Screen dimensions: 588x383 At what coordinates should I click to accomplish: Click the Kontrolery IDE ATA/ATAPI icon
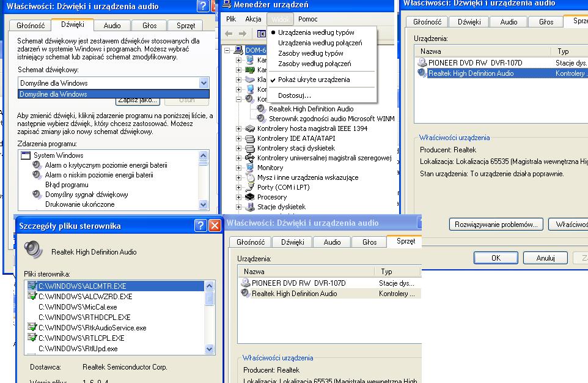click(x=250, y=138)
